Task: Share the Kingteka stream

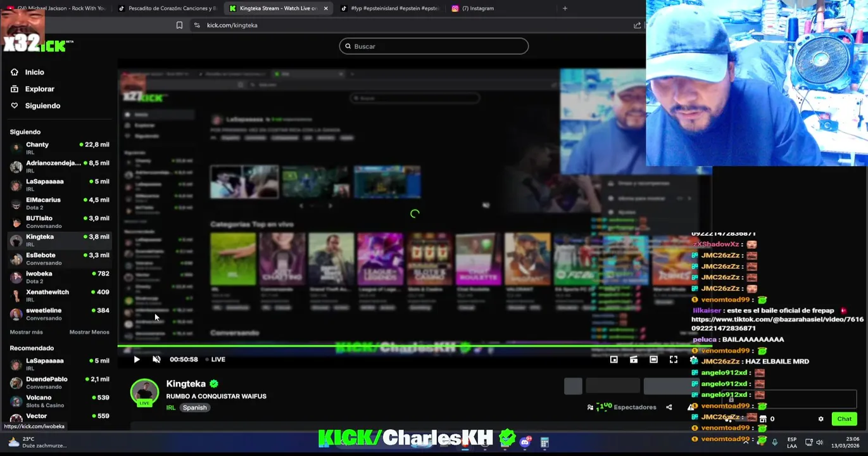Action: [x=669, y=407]
